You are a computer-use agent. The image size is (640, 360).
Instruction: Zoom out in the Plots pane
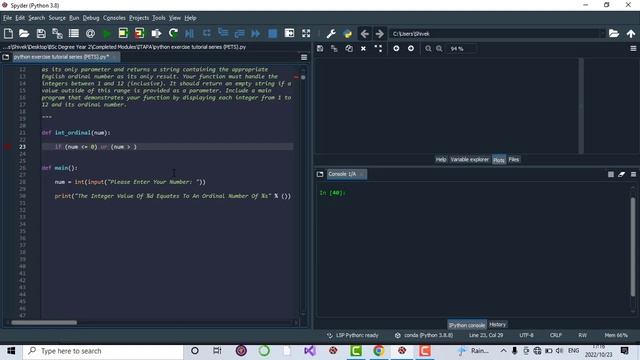pos(428,49)
